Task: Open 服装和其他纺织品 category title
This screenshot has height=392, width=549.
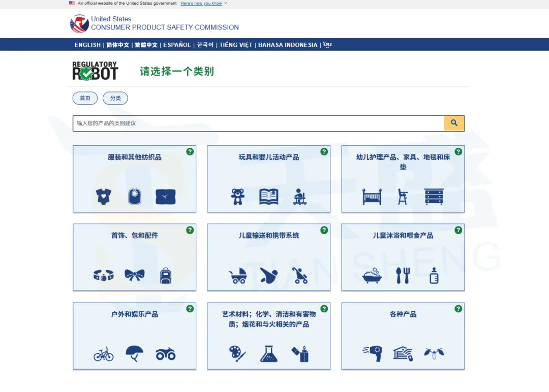Action: click(x=134, y=157)
